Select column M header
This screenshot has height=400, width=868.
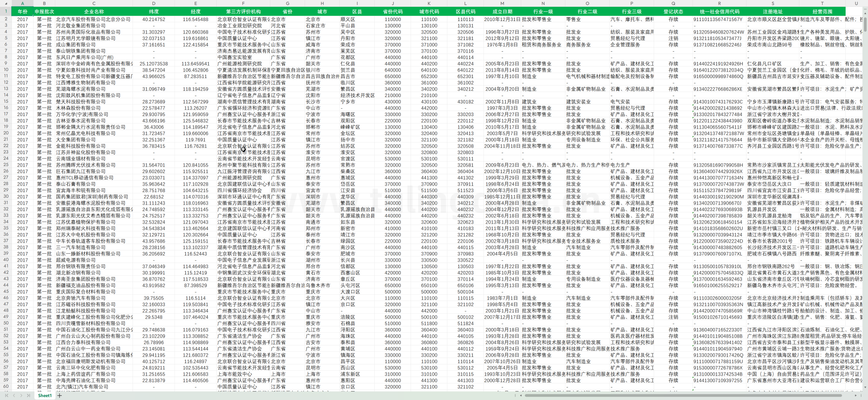coord(502,3)
